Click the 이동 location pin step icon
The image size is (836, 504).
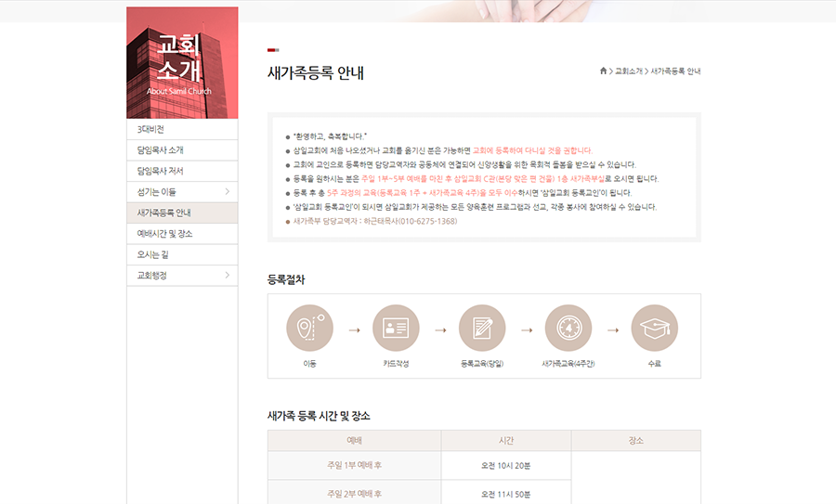309,328
